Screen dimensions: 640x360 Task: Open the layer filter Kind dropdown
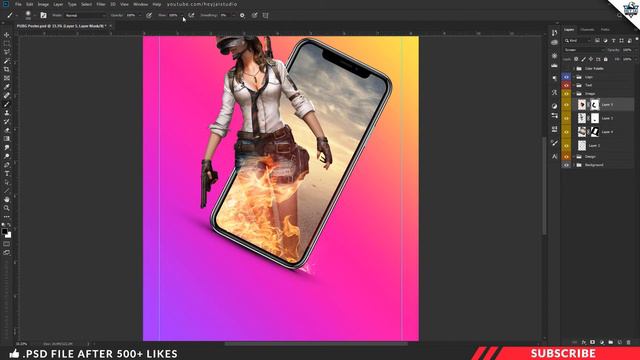point(578,40)
